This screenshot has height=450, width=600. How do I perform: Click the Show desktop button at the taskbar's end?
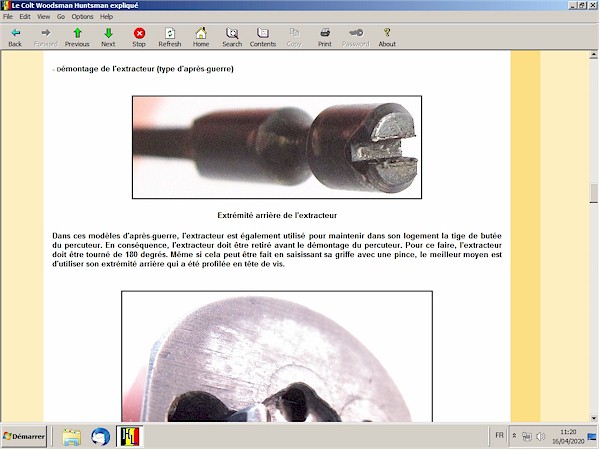pos(592,436)
